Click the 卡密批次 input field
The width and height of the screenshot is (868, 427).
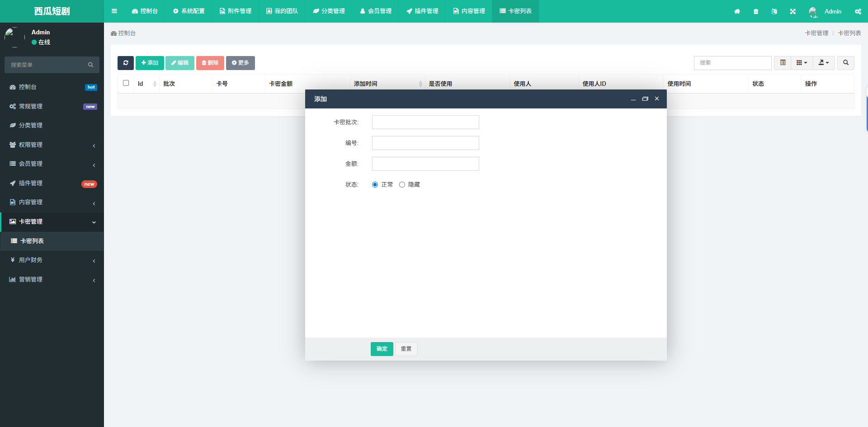[x=425, y=122]
